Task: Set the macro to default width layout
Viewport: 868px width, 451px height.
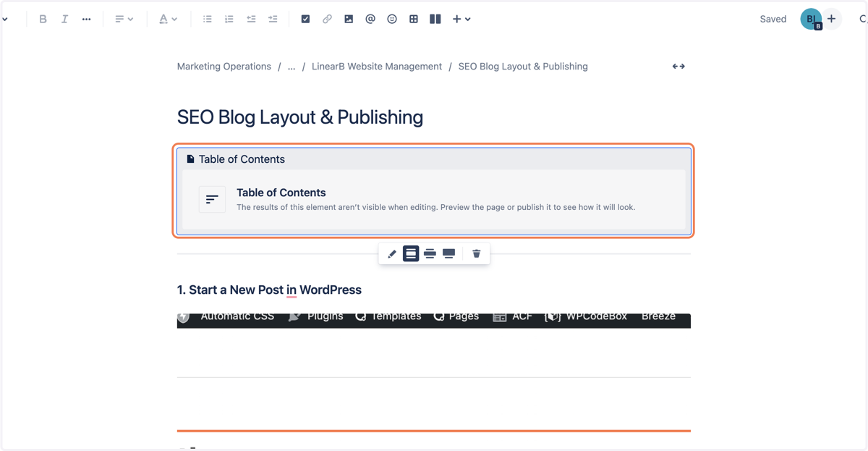Action: pyautogui.click(x=411, y=253)
